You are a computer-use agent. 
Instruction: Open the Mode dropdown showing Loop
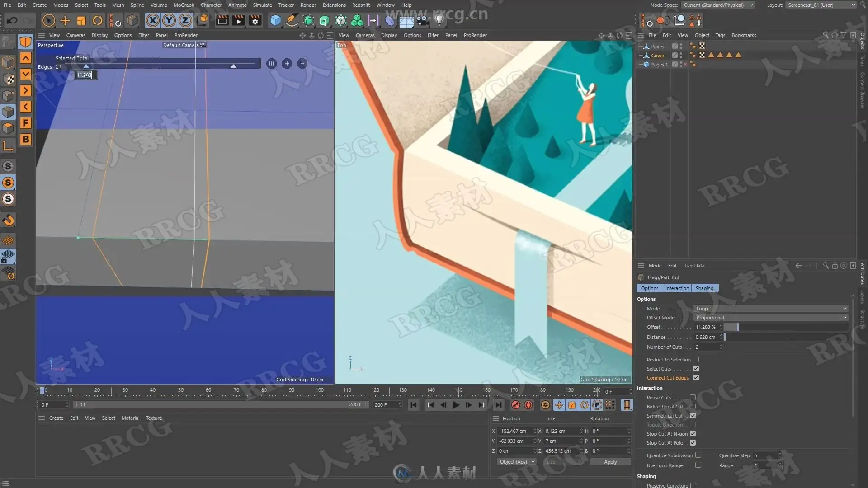771,309
